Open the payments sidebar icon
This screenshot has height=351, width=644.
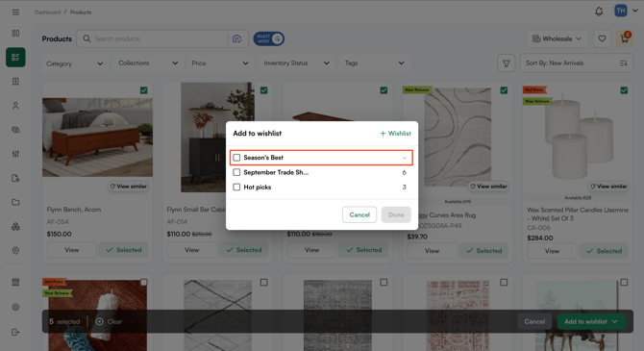pos(15,130)
